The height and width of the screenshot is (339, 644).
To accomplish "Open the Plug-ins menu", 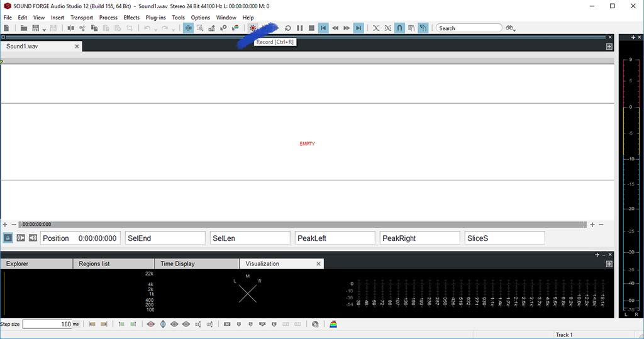I will [x=156, y=17].
